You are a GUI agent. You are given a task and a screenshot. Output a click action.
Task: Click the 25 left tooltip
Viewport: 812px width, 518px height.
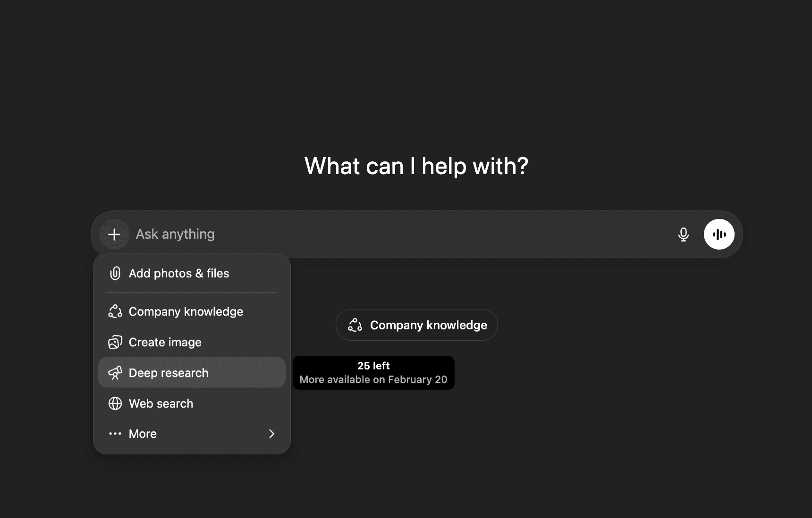pyautogui.click(x=373, y=373)
